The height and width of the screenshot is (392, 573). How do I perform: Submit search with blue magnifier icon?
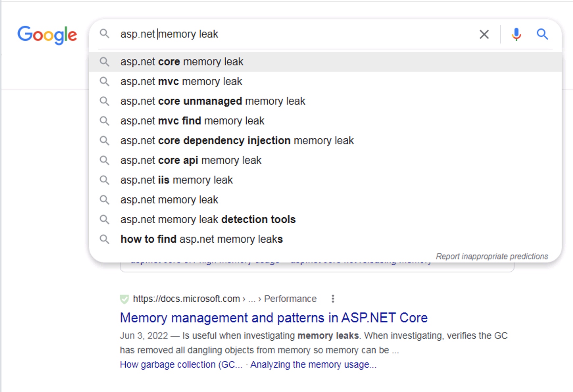[542, 34]
